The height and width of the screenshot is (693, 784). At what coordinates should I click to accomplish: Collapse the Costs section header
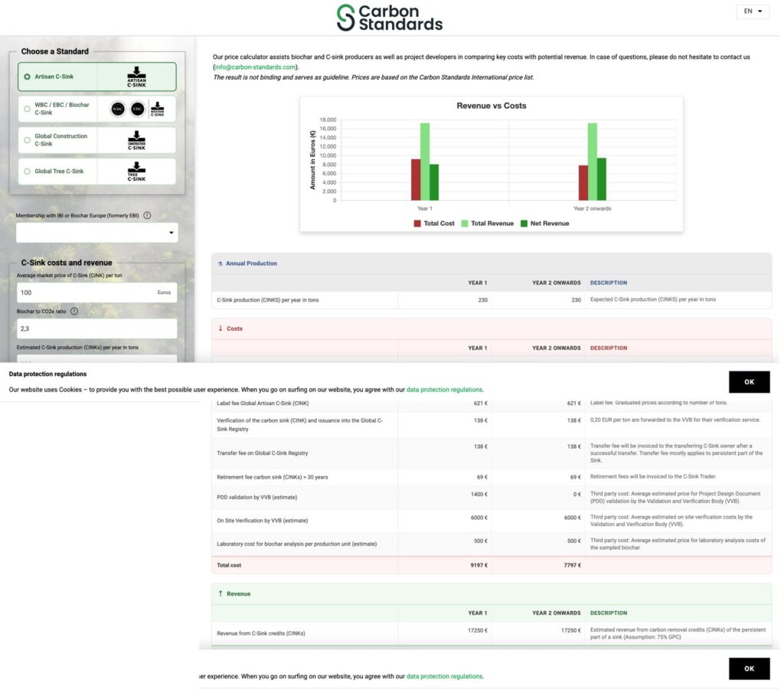click(x=492, y=329)
